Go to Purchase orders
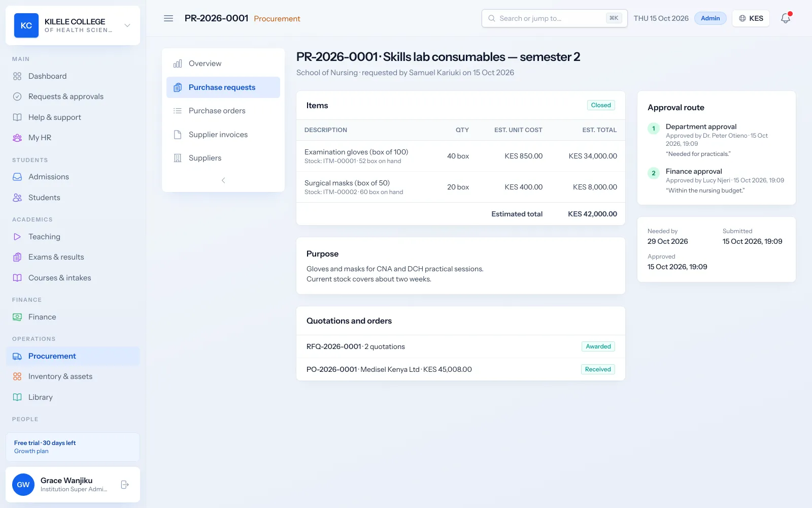This screenshot has width=812, height=508. [223, 111]
